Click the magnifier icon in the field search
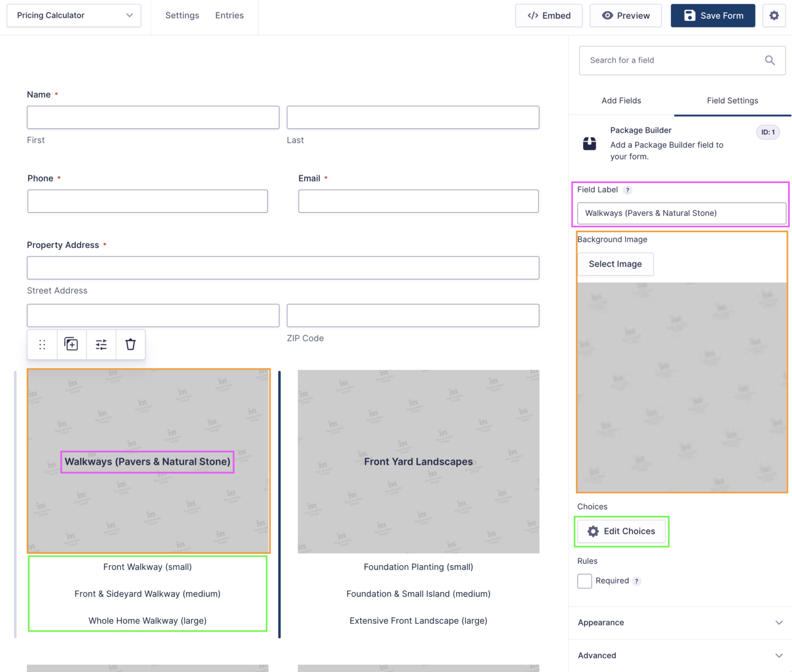 770,60
